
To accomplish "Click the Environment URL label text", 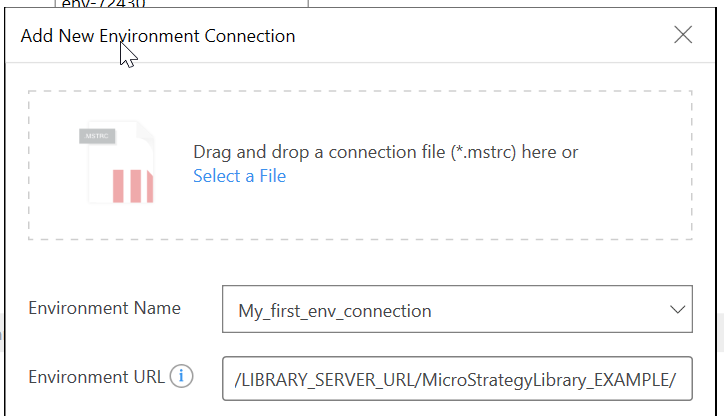I will point(97,377).
